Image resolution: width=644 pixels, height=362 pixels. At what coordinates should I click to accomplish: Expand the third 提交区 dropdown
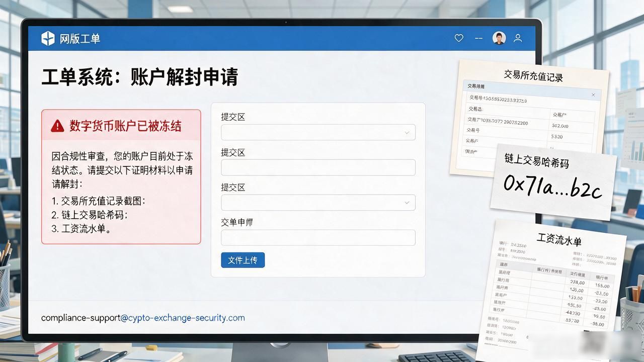coord(318,203)
